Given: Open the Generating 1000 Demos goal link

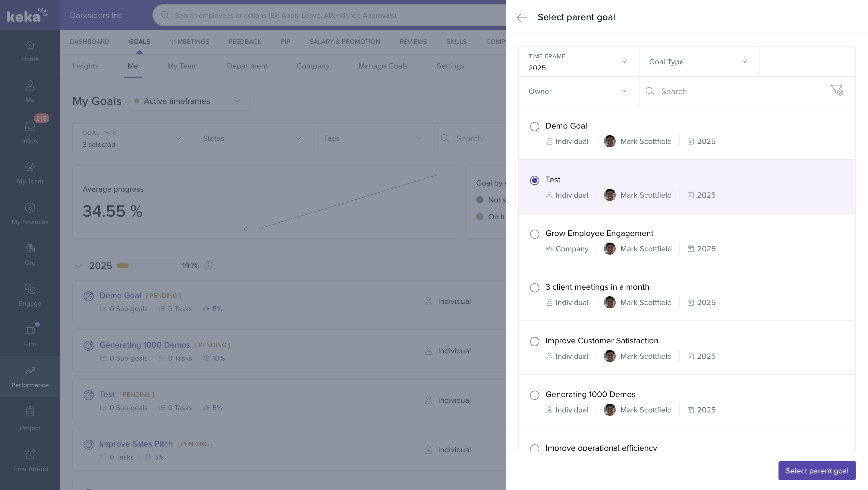Looking at the screenshot, I should pos(145,345).
